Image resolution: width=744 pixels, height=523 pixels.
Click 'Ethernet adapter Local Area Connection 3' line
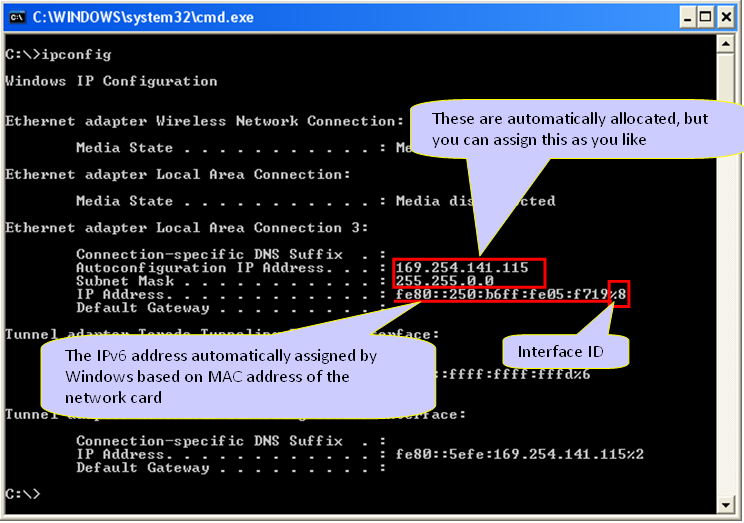click(187, 228)
